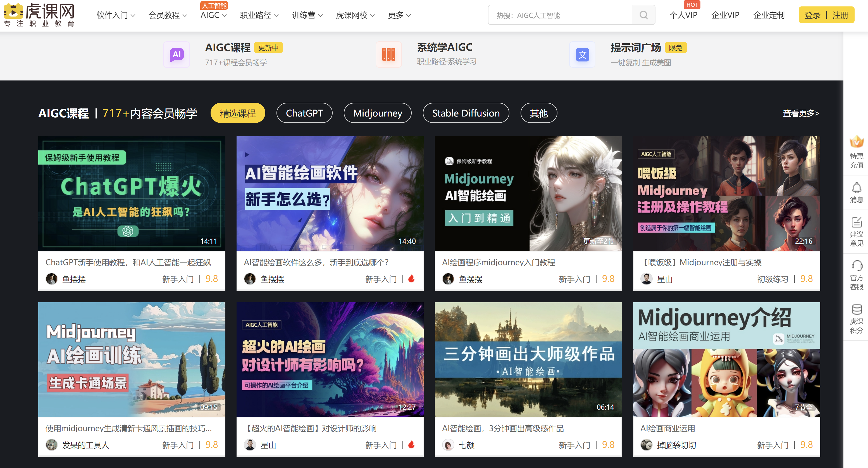868x468 pixels.
Task: Click 查看更多> link
Action: tap(801, 113)
